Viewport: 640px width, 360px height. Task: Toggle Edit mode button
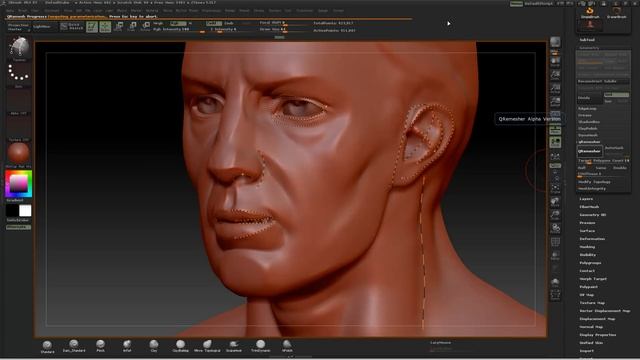92,27
